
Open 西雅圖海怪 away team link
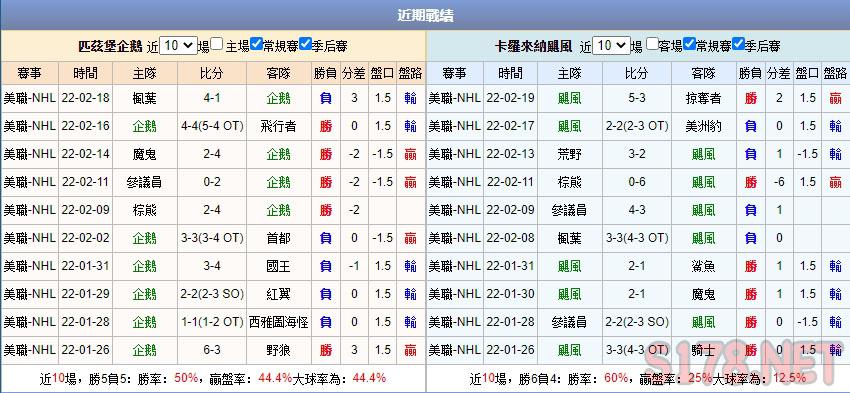pyautogui.click(x=279, y=322)
